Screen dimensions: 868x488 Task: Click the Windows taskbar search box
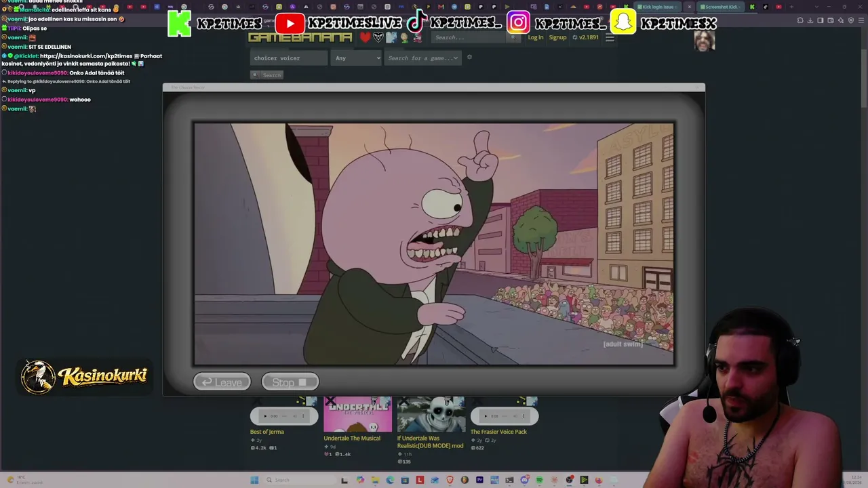pos(298,480)
